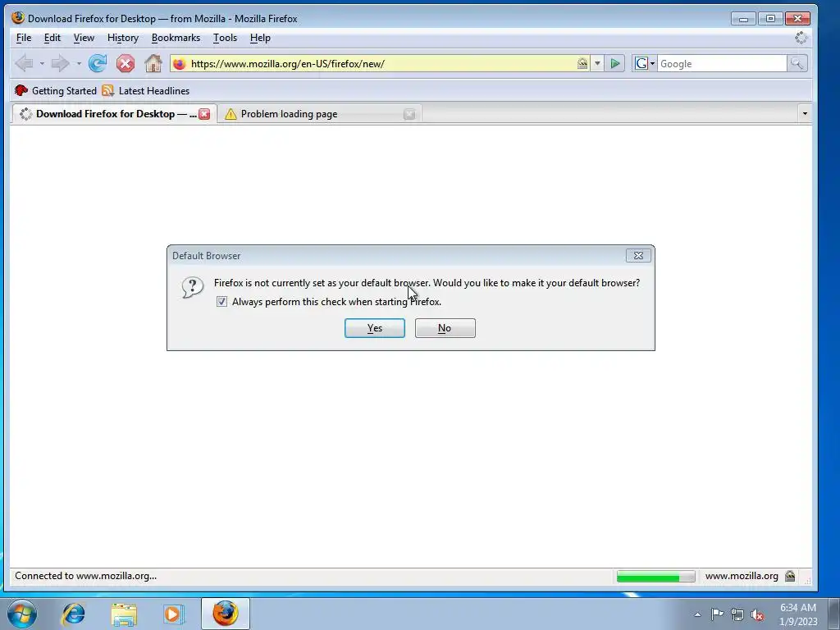Click No in Default Browser dialog
The height and width of the screenshot is (630, 840).
445,328
